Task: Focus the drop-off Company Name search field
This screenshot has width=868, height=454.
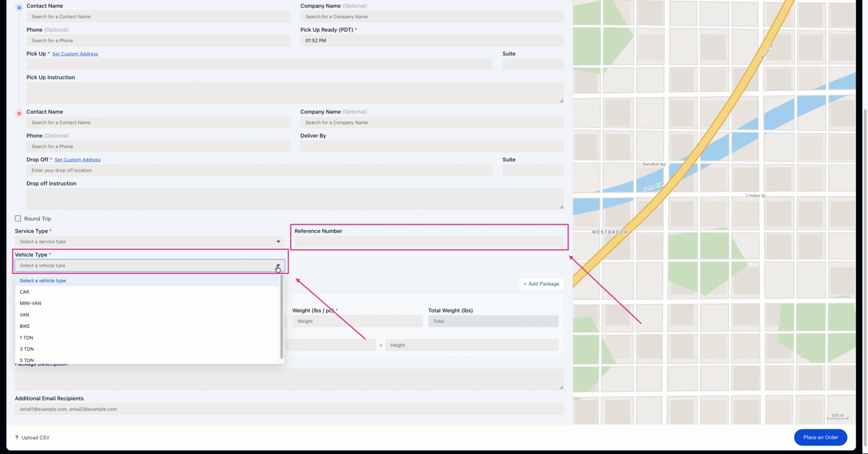Action: (432, 123)
